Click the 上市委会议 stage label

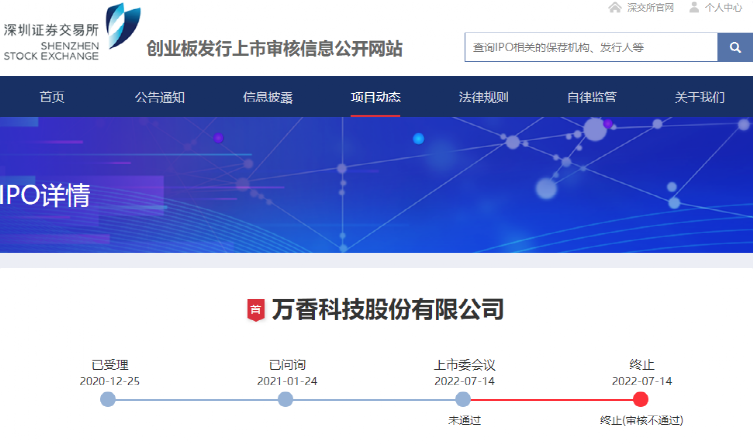pyautogui.click(x=464, y=365)
